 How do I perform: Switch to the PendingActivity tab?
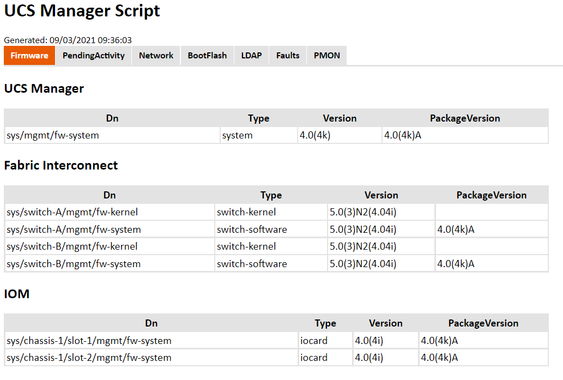point(93,56)
